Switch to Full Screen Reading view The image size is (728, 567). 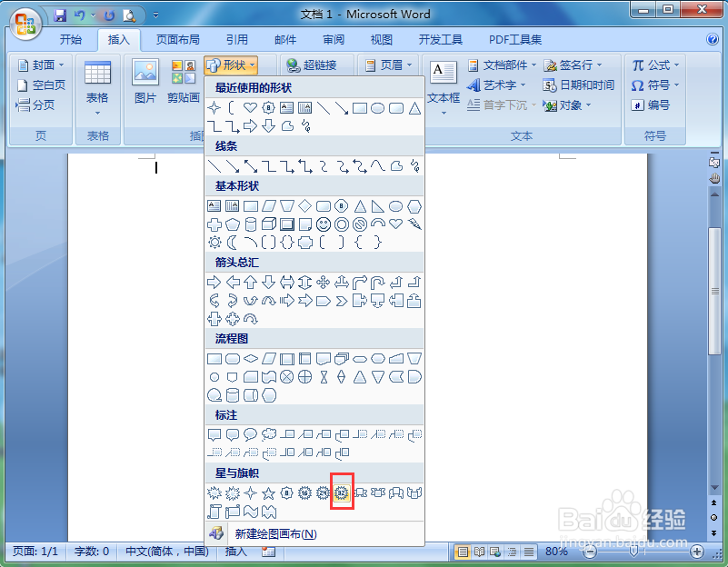479,552
